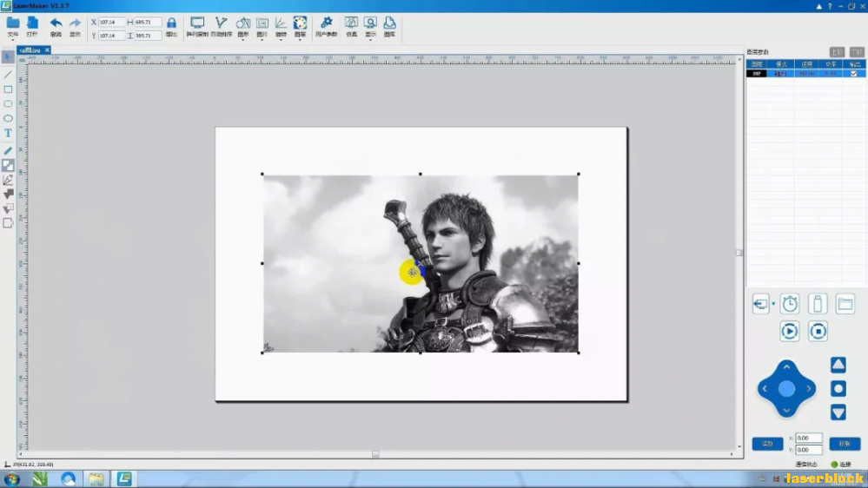This screenshot has height=488, width=868.
Task: Click the Z axis circle button
Action: pyautogui.click(x=838, y=389)
